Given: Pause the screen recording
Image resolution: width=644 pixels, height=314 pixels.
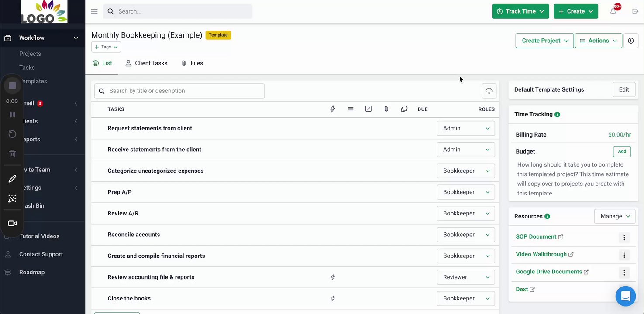Looking at the screenshot, I should [12, 114].
